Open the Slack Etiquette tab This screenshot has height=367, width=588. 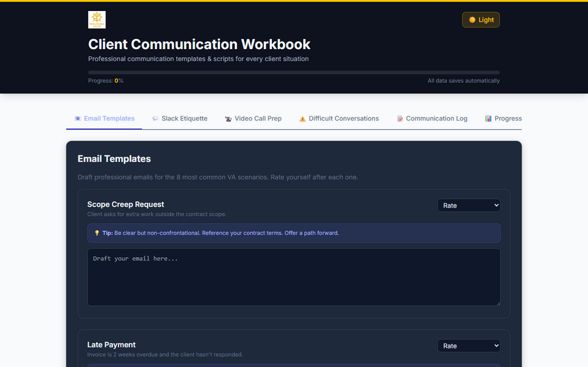180,118
